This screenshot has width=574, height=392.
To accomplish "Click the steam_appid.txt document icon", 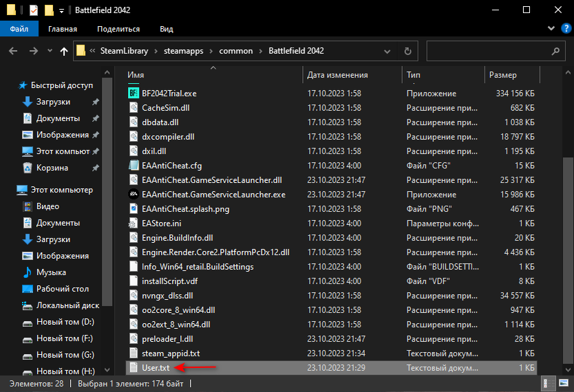I will [134, 353].
